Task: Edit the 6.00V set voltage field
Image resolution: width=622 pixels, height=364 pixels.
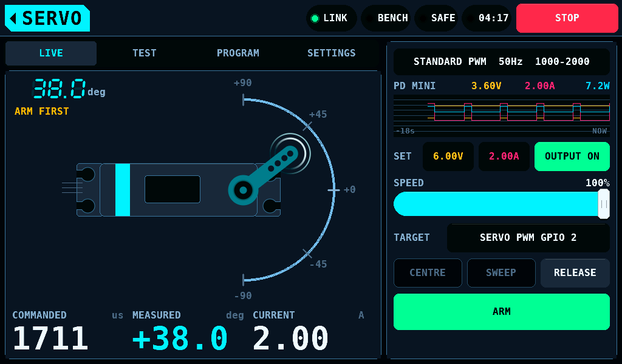Action: pyautogui.click(x=448, y=157)
